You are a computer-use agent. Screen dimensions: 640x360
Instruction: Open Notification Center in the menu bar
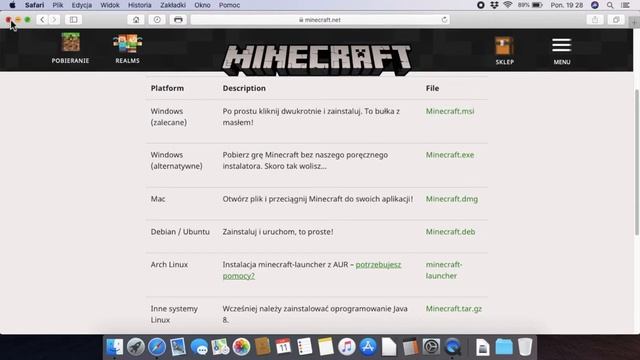point(625,5)
